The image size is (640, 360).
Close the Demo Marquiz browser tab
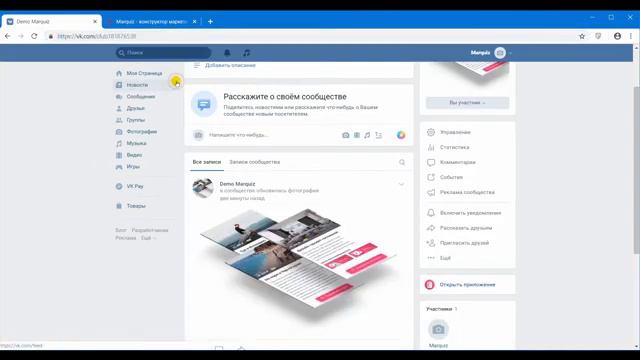[95, 21]
